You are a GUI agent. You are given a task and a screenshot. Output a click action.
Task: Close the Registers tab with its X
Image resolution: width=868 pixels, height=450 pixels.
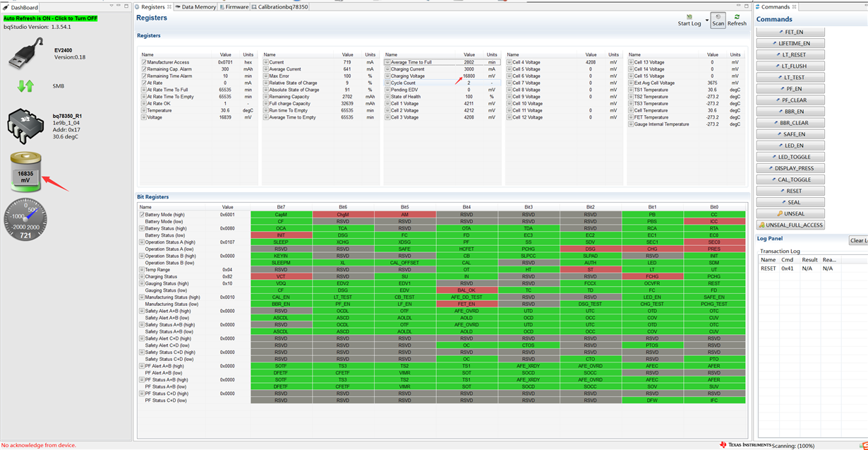[x=169, y=7]
